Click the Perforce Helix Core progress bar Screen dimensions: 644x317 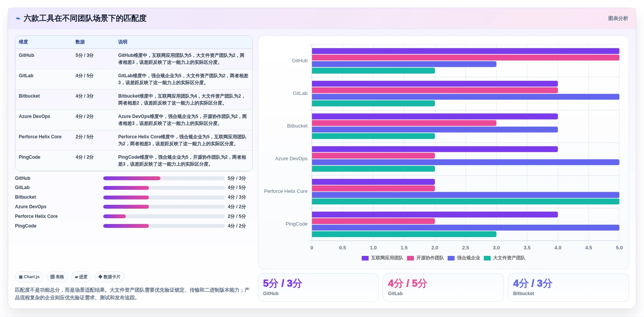(164, 216)
